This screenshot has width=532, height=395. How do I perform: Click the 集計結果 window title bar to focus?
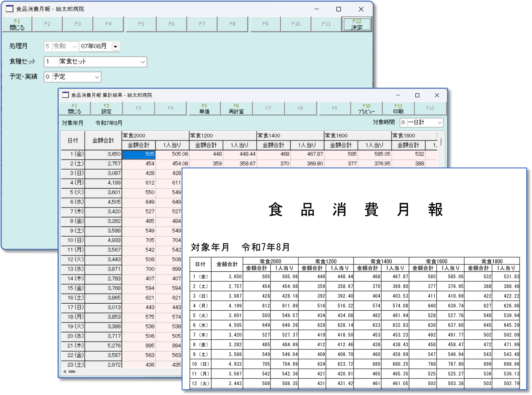[213, 95]
